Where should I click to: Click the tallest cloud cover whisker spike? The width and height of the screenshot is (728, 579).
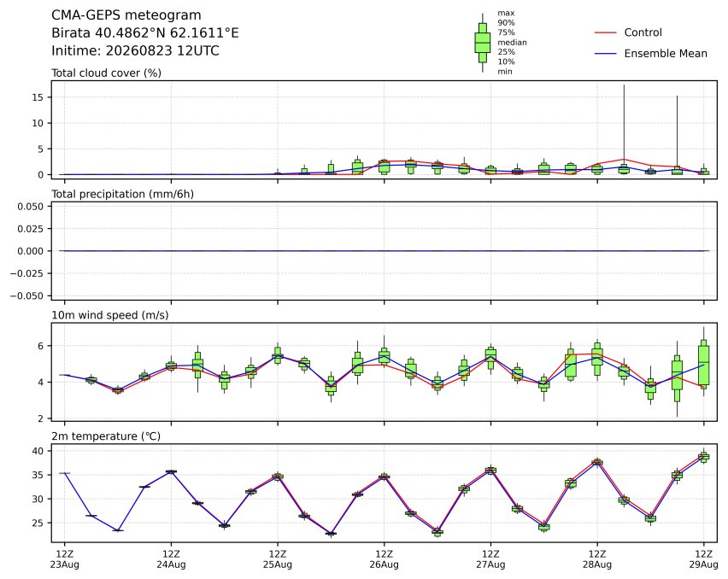click(x=624, y=125)
